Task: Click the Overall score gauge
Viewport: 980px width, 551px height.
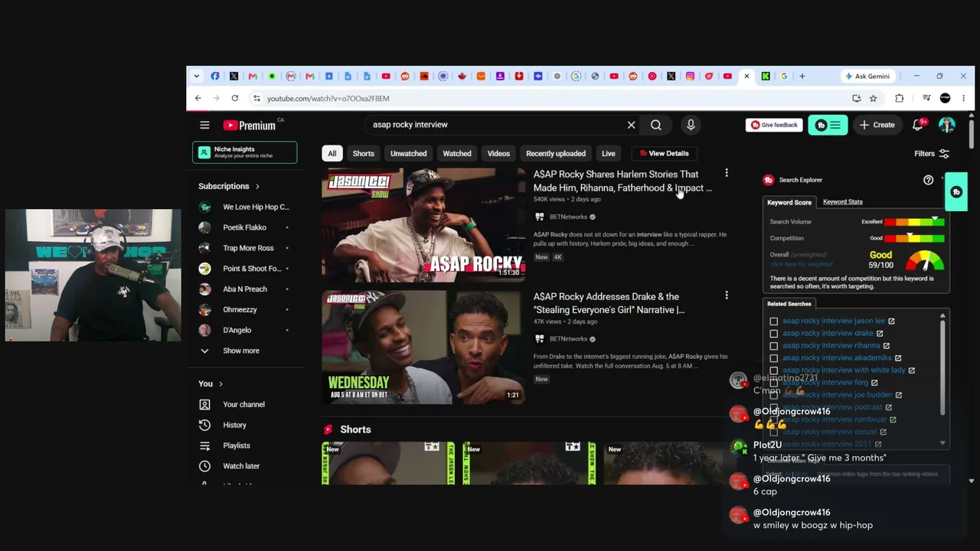Action: (x=925, y=260)
